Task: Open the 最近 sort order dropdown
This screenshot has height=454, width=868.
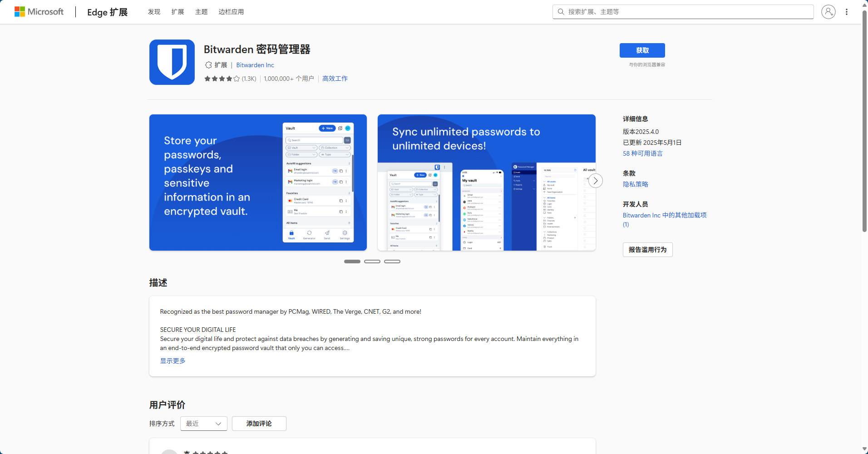Action: pos(204,424)
